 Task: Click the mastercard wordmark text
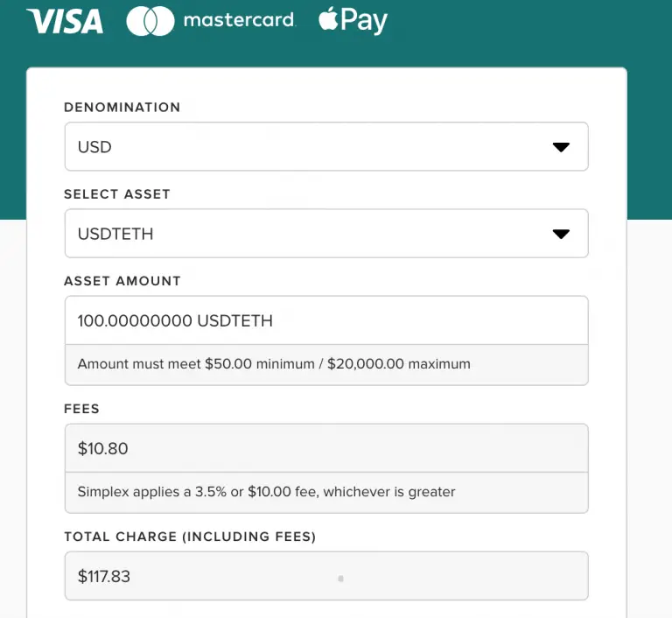[239, 20]
